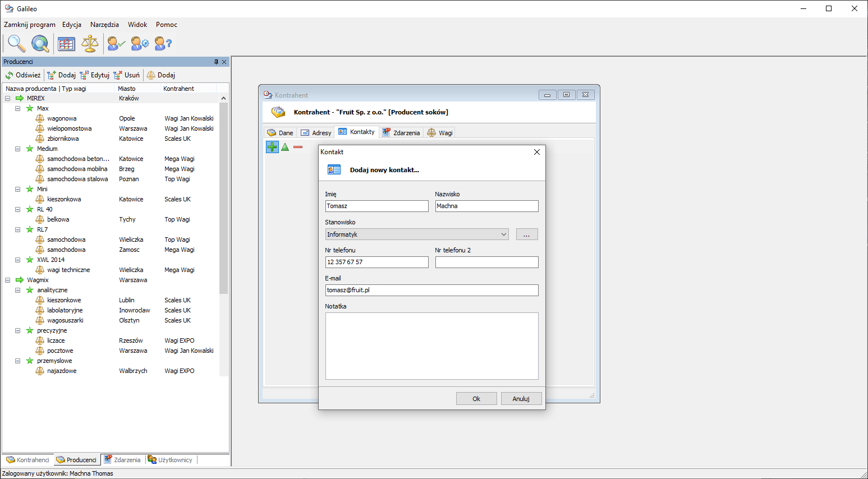
Task: Click the golden scales toolbar icon
Action: [90, 43]
